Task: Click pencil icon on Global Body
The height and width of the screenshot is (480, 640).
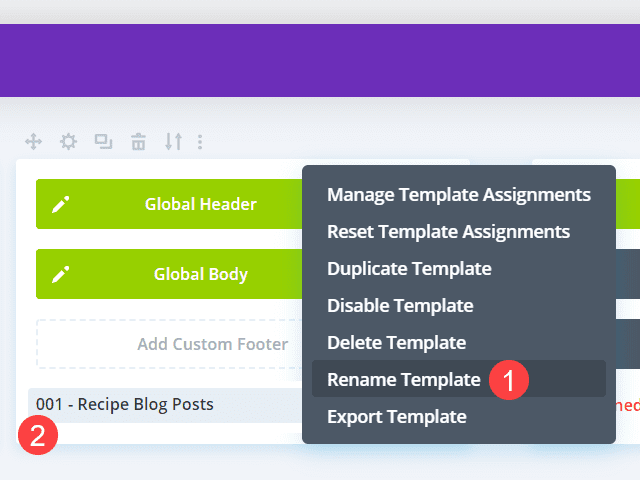Action: point(61,274)
